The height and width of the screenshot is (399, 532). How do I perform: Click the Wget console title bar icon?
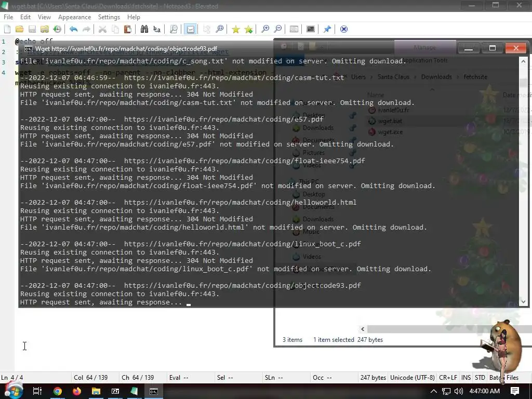pyautogui.click(x=29, y=48)
